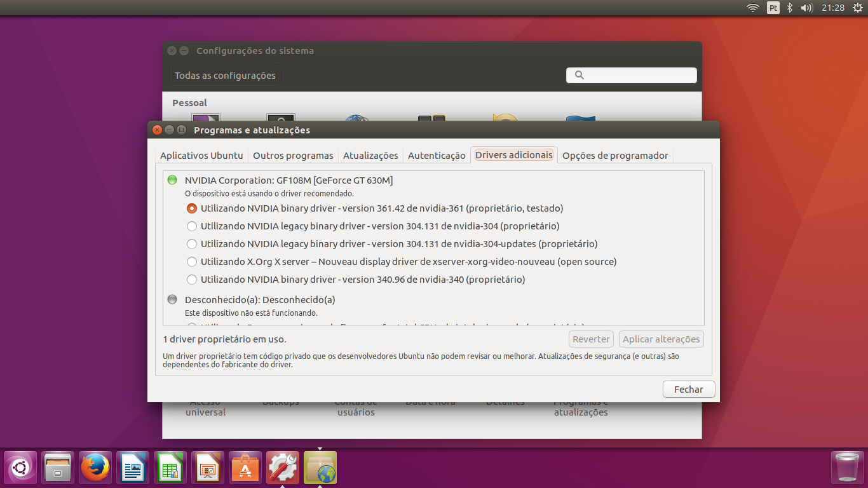Click the NVIDIA Corporation GF108M device heading
This screenshot has width=868, height=488.
click(x=288, y=180)
